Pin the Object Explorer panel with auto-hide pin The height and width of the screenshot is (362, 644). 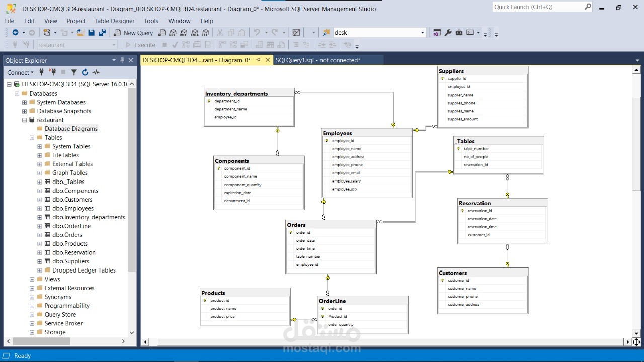pyautogui.click(x=122, y=60)
